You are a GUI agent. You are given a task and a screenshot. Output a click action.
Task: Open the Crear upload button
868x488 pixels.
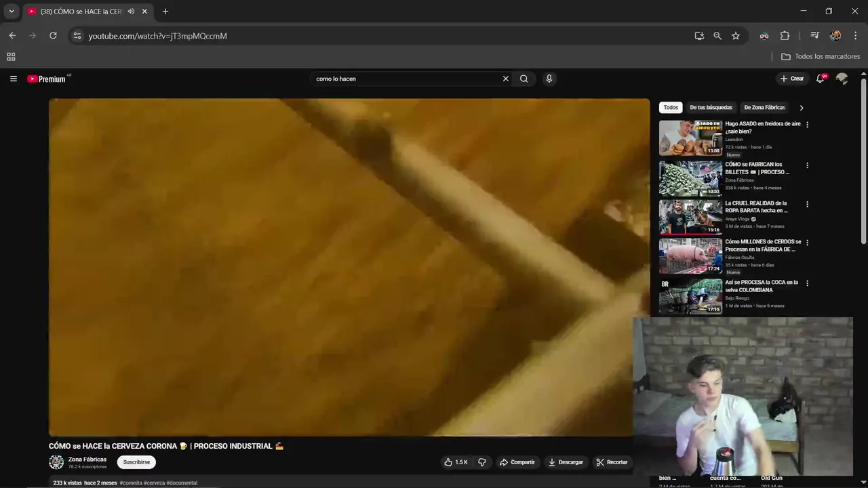coord(792,79)
